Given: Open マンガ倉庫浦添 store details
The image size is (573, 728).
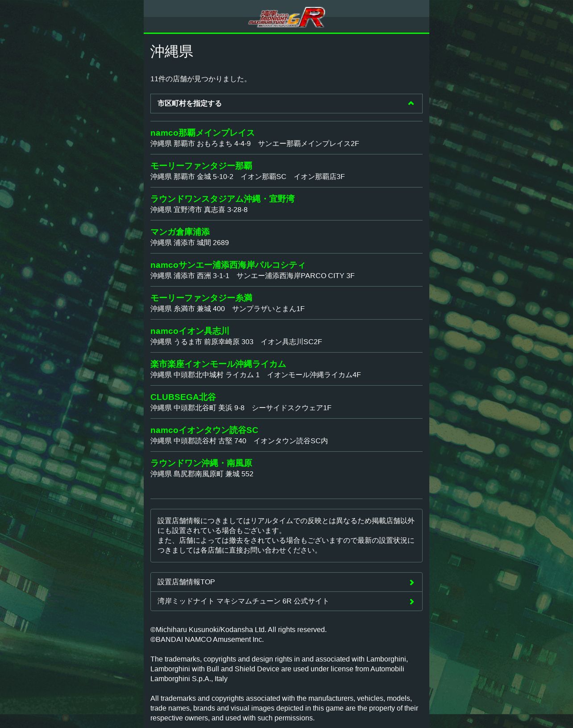Looking at the screenshot, I should point(180,232).
